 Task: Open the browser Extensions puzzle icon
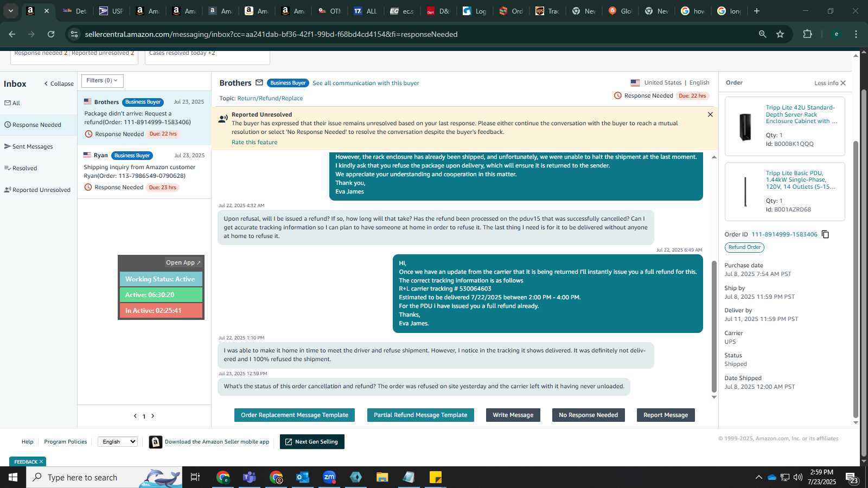pos(807,34)
